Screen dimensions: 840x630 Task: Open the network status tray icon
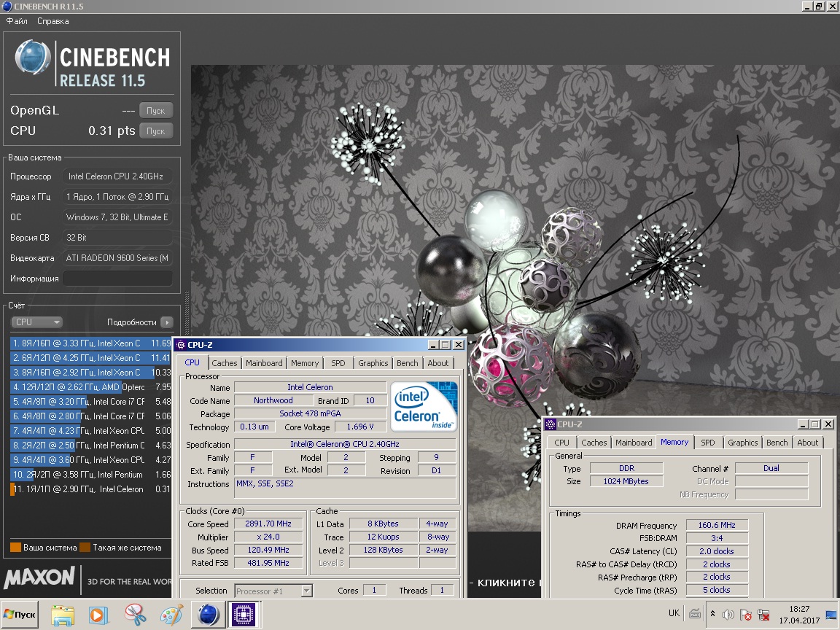pyautogui.click(x=764, y=615)
